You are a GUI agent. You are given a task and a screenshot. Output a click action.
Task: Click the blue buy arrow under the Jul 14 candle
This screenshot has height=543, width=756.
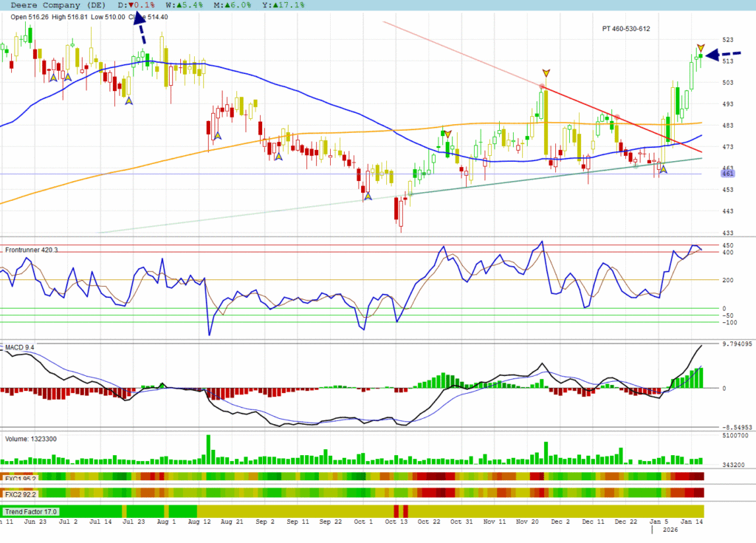click(128, 100)
